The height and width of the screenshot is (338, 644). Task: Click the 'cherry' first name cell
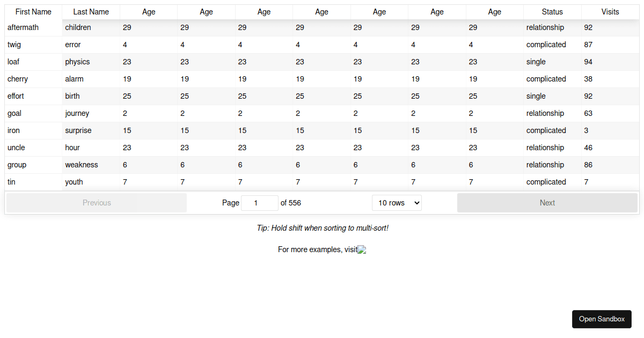point(33,79)
